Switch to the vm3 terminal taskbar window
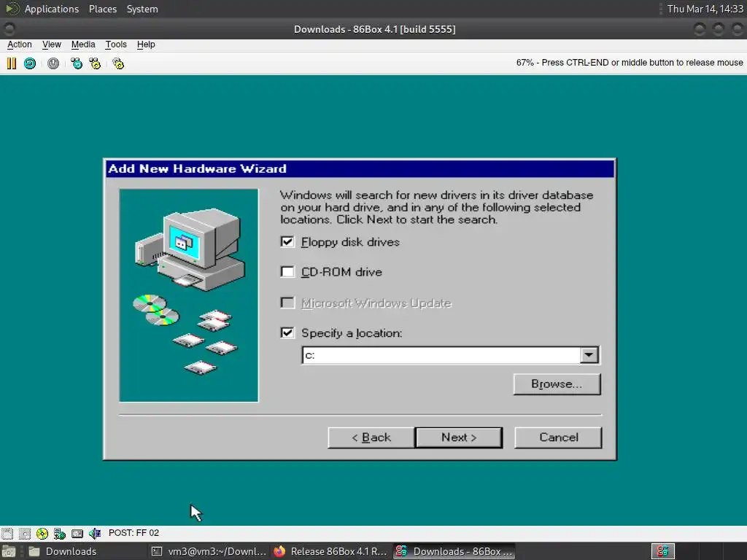The width and height of the screenshot is (747, 560). point(209,551)
